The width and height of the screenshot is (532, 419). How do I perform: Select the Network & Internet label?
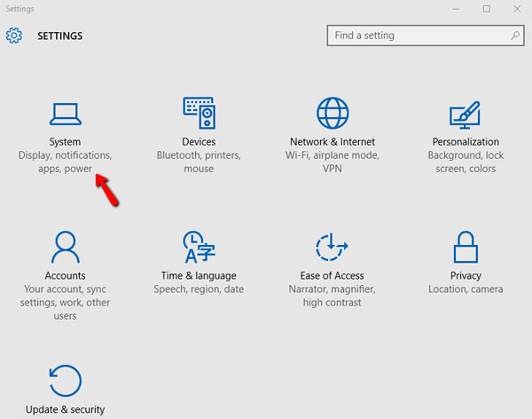[x=332, y=142]
